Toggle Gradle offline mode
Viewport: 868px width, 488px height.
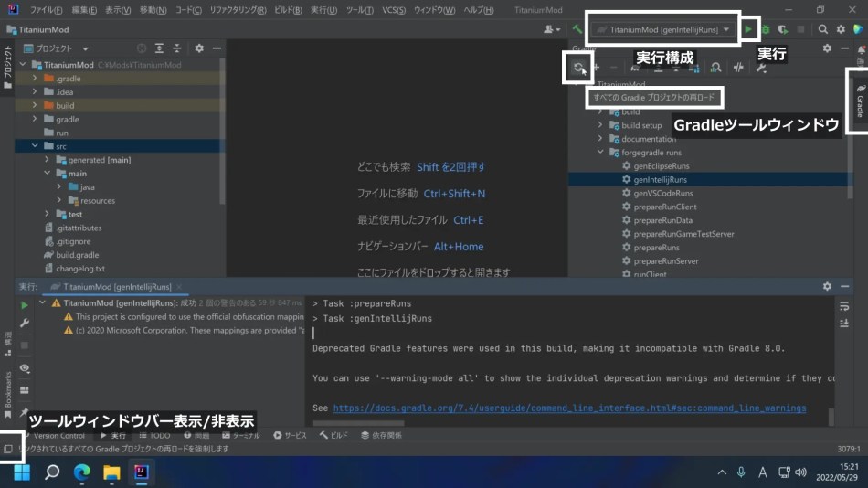pos(738,69)
